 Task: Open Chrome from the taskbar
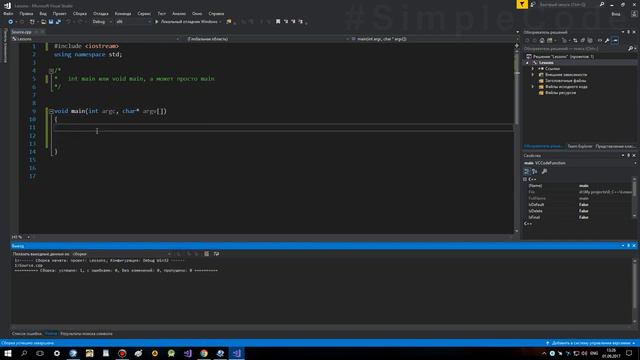[204, 353]
